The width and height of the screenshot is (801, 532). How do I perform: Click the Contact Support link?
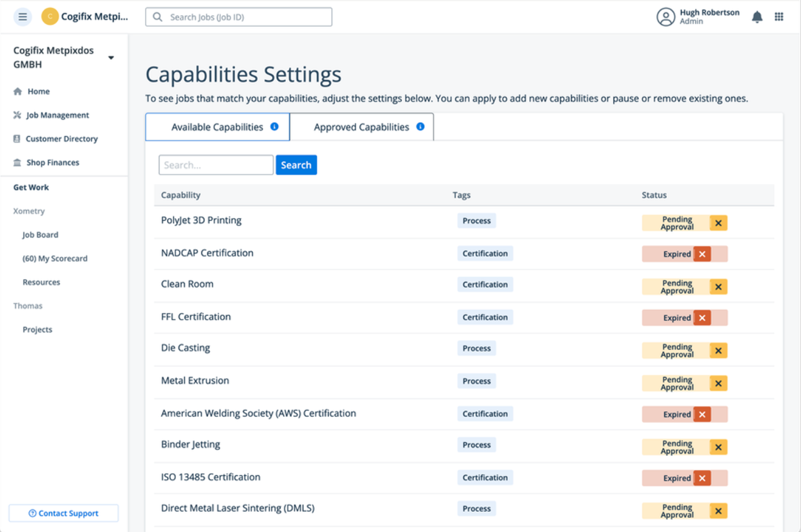63,513
